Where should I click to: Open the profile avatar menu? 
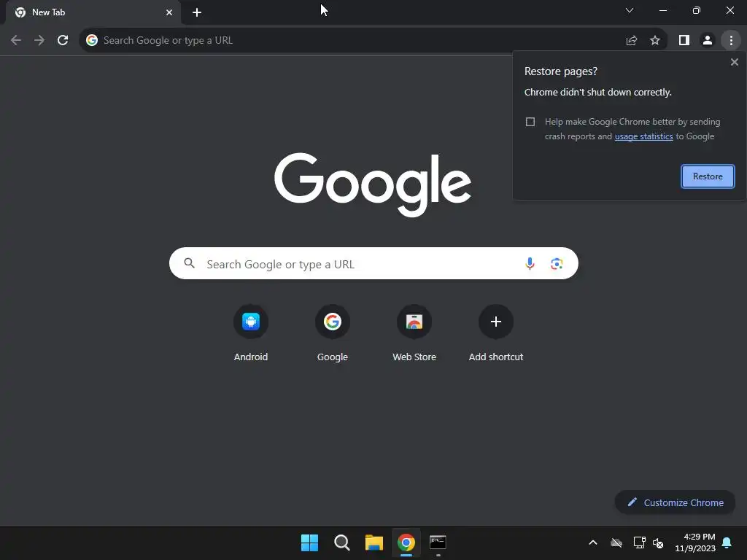click(x=708, y=41)
